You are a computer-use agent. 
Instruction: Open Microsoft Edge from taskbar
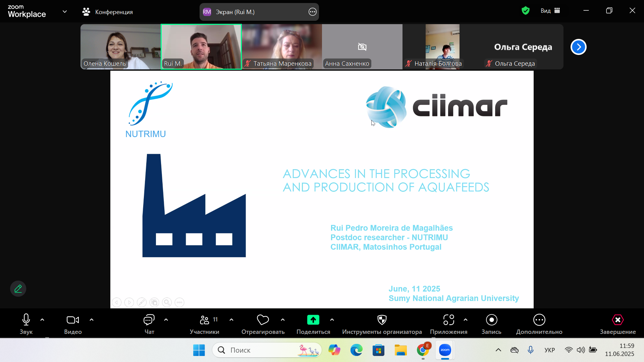357,350
